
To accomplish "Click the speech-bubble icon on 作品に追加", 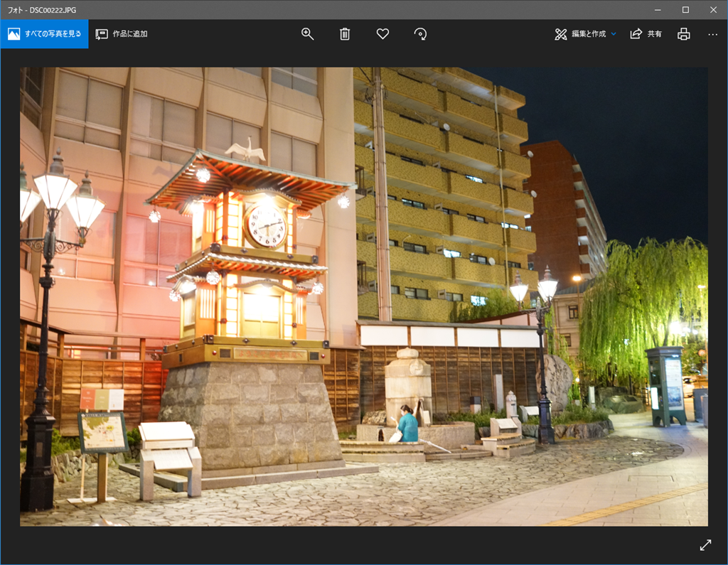I will click(102, 33).
